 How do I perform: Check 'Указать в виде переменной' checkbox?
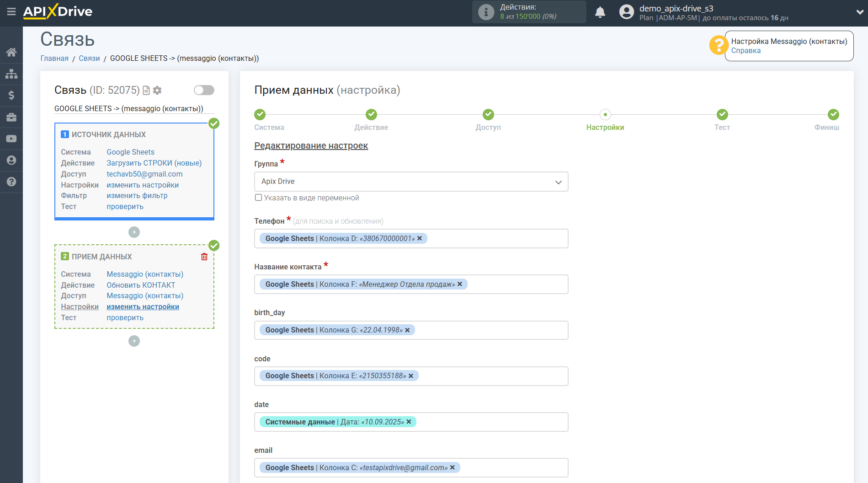click(259, 198)
